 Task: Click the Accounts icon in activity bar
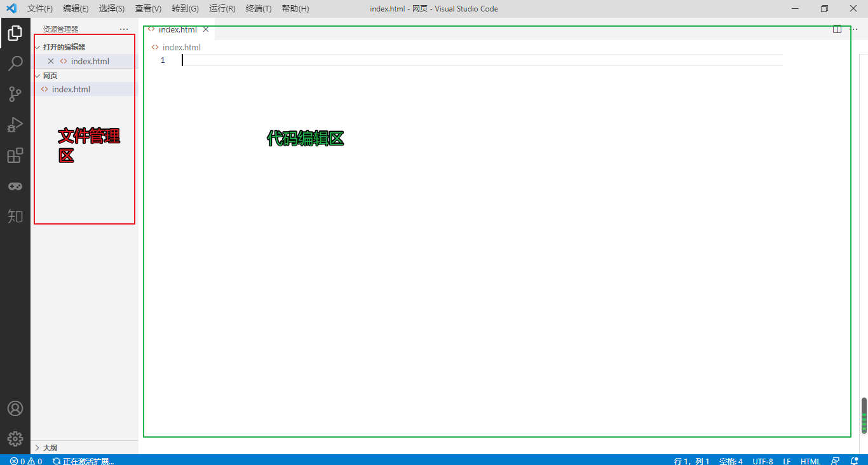[x=15, y=408]
